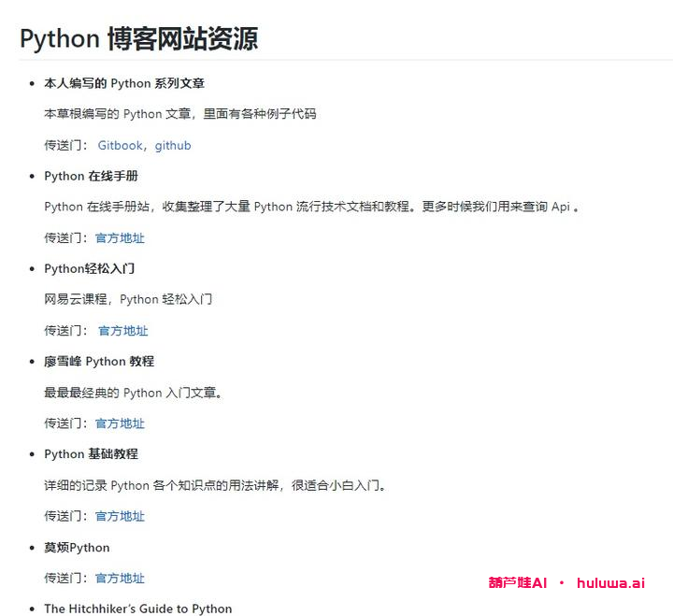This screenshot has height=616, width=673.
Task: Select the 廖雪峰 Python 教程 list title
Action: (x=99, y=361)
